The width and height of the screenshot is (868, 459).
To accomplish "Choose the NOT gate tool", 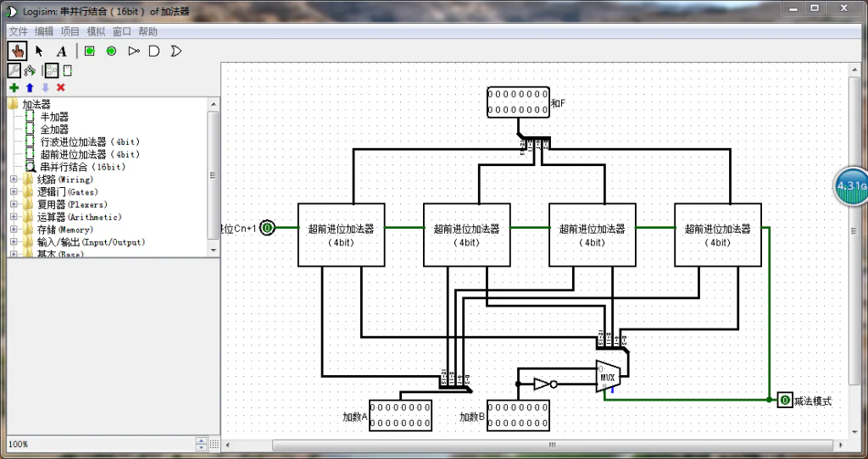I will (133, 51).
